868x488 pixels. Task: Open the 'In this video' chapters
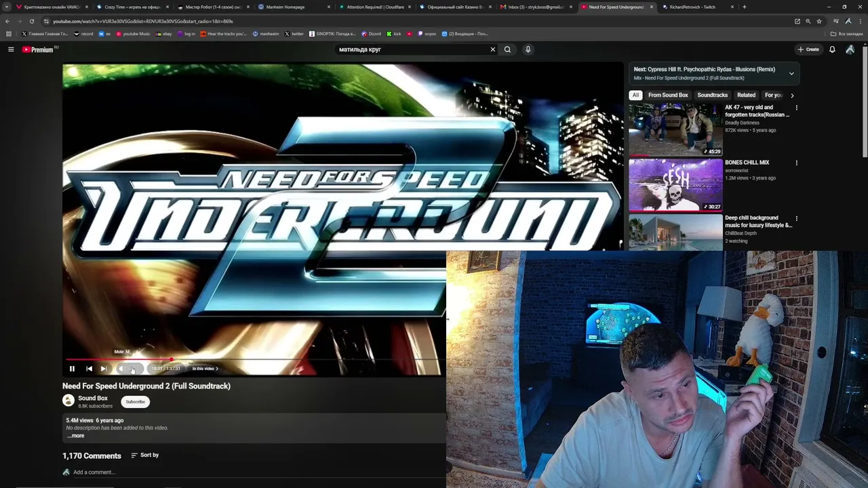coord(205,369)
